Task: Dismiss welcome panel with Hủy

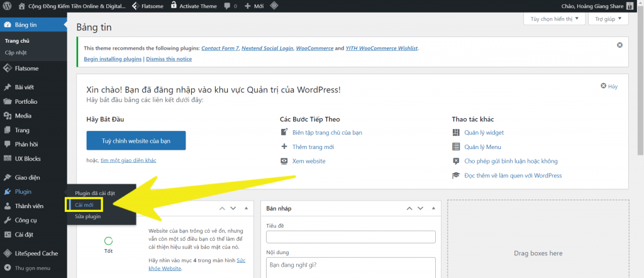Action: (x=609, y=86)
